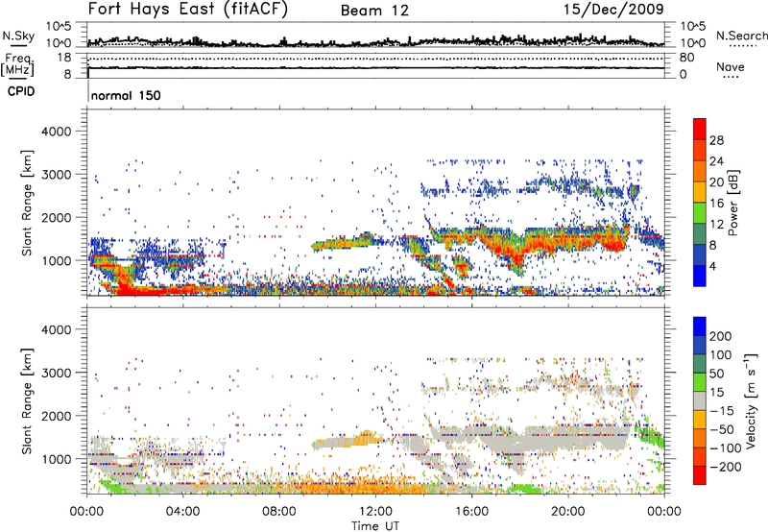Click the 'Nave' legend label
This screenshot has width=768, height=532.
click(x=731, y=66)
